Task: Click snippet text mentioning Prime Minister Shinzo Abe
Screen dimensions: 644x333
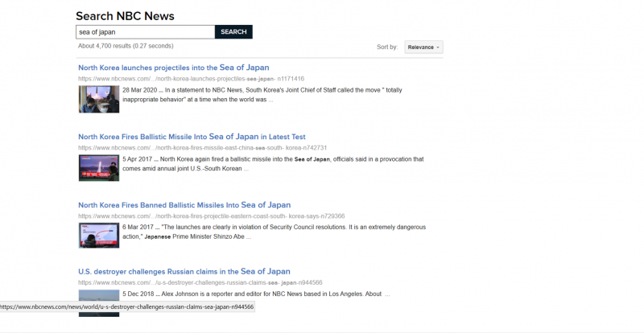Action: coord(274,232)
